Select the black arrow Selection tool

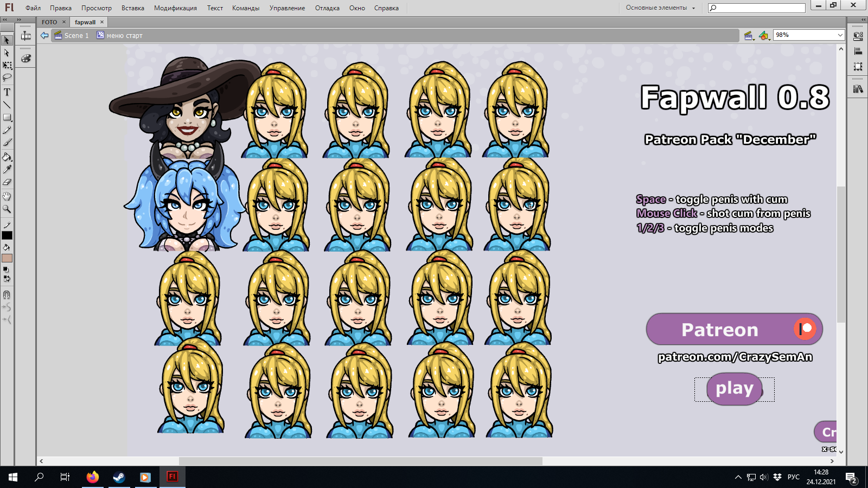click(x=7, y=40)
